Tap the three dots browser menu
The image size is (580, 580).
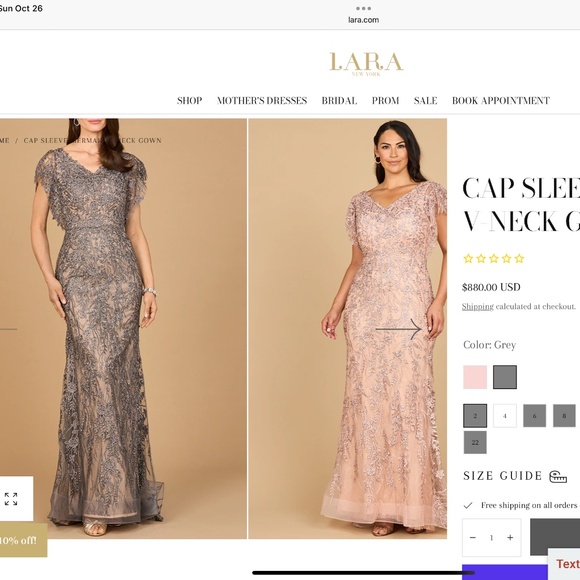coord(363,8)
